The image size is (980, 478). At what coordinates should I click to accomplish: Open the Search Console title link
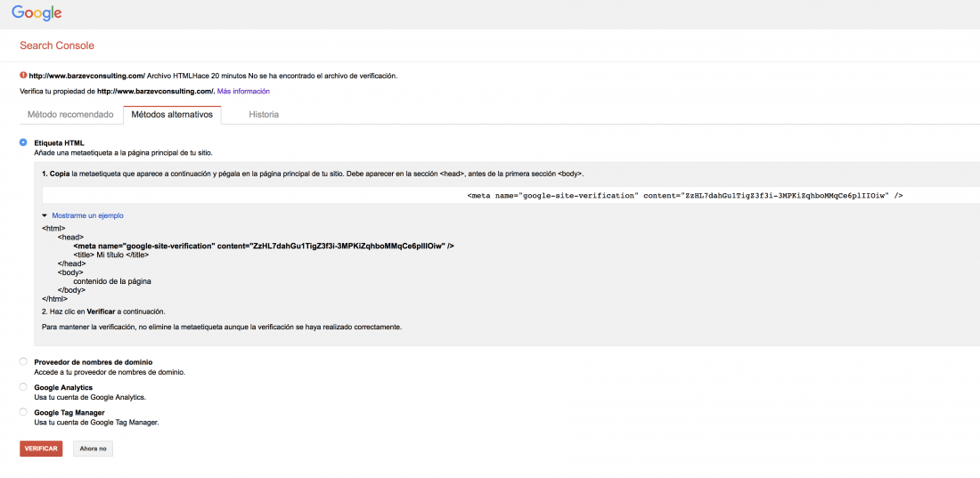[57, 45]
